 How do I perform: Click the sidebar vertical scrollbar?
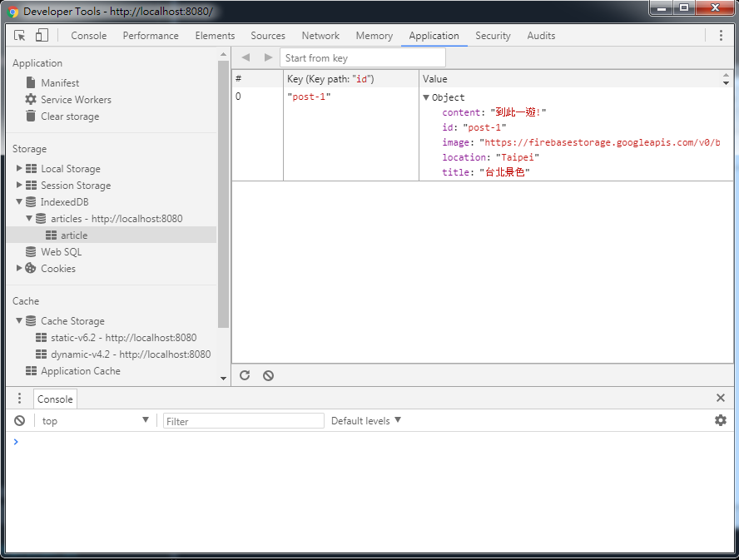[223, 193]
